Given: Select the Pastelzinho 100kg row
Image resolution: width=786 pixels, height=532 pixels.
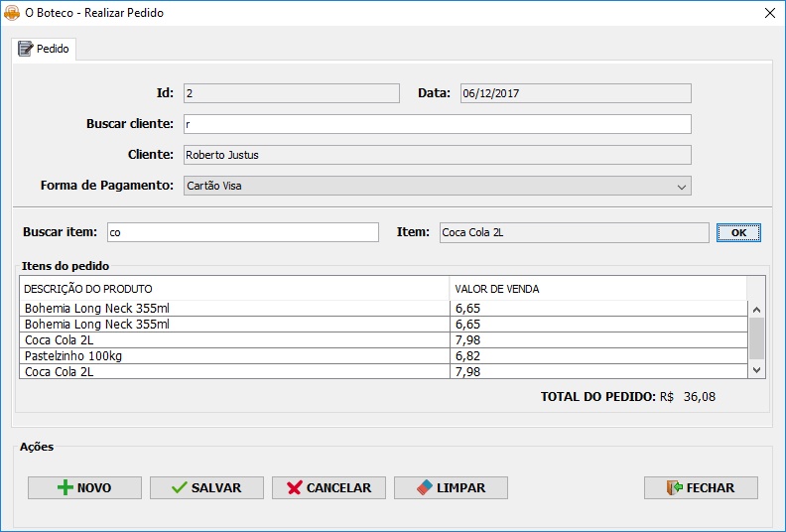Looking at the screenshot, I should point(383,356).
